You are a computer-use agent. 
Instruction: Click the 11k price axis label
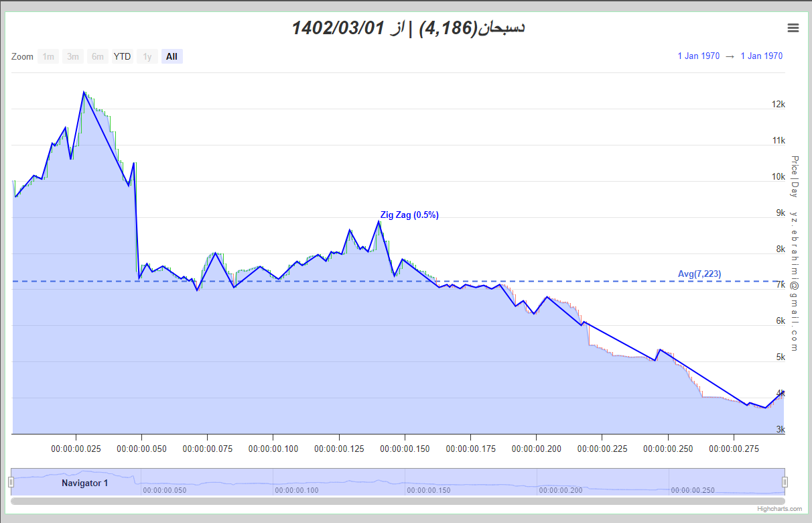779,141
